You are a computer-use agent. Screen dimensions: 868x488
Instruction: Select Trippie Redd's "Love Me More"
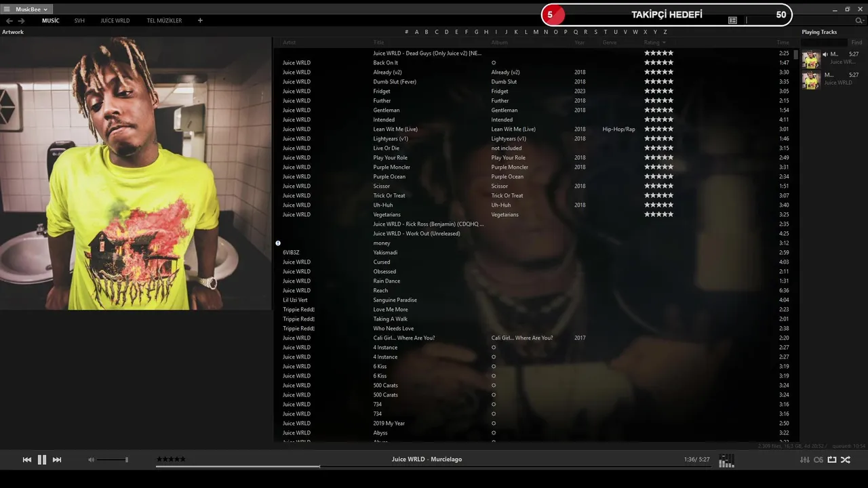tap(391, 309)
